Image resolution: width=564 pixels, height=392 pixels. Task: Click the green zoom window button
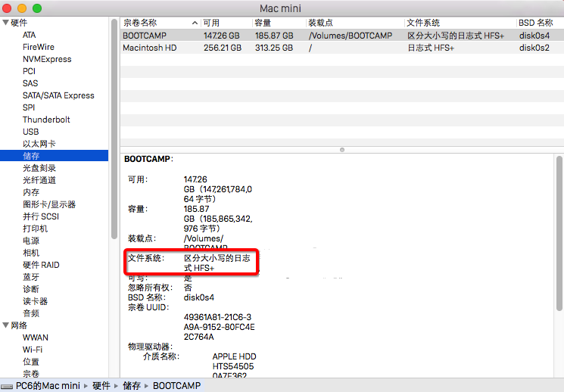[36, 8]
